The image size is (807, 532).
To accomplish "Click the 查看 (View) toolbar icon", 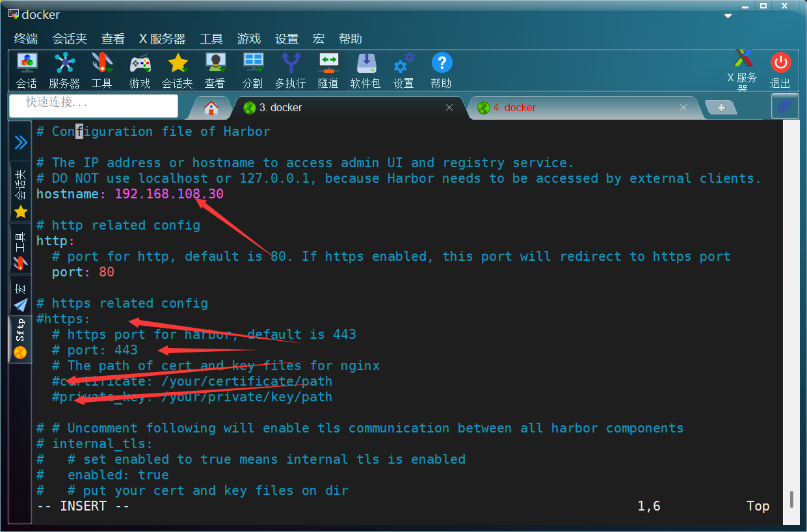I will click(215, 71).
